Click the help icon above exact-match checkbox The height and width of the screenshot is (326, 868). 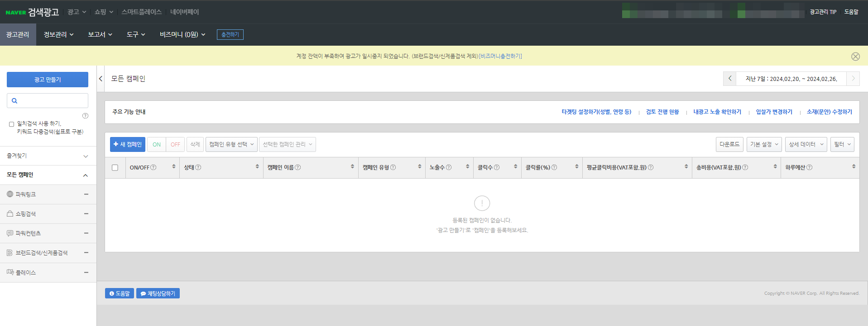pos(85,116)
